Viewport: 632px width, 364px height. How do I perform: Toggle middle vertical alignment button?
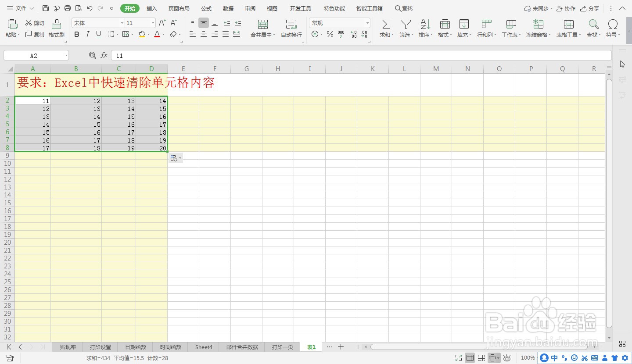coord(204,23)
